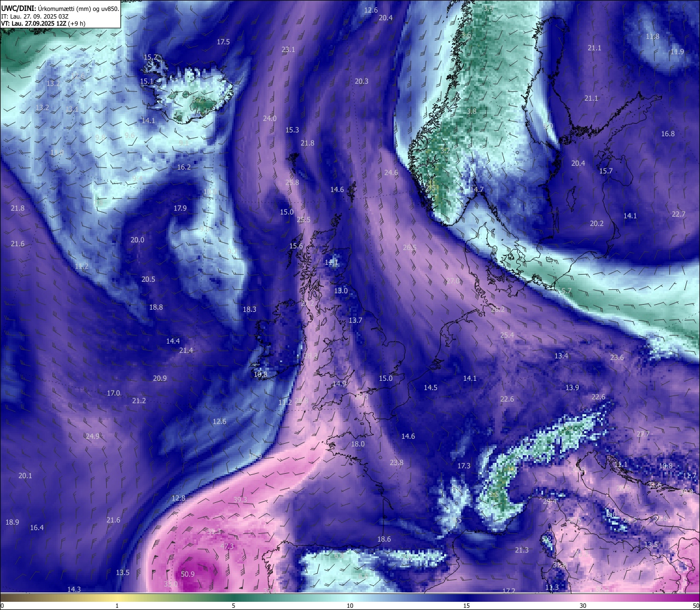The image size is (700, 610).
Task: Click the 15.3 value label
Action: 292,130
